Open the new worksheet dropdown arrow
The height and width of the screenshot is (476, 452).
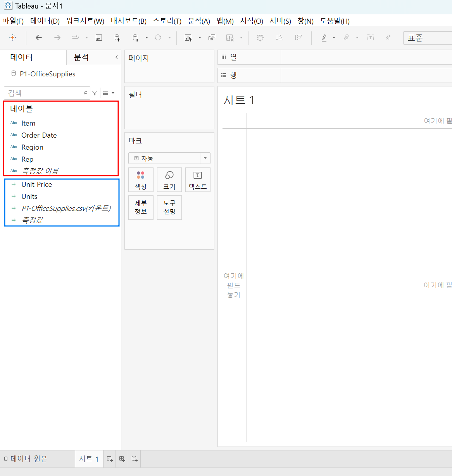click(x=200, y=38)
